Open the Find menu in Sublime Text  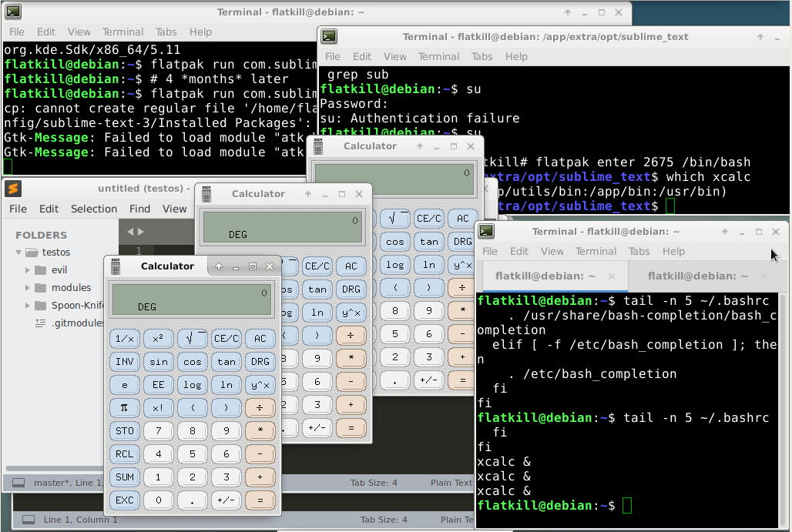click(139, 209)
